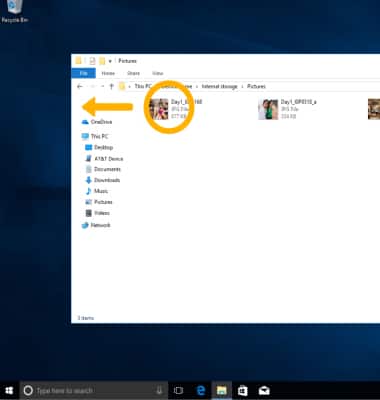Viewport: 380px width, 400px height.
Task: Open the Microsoft Store taskbar icon
Action: tap(242, 390)
